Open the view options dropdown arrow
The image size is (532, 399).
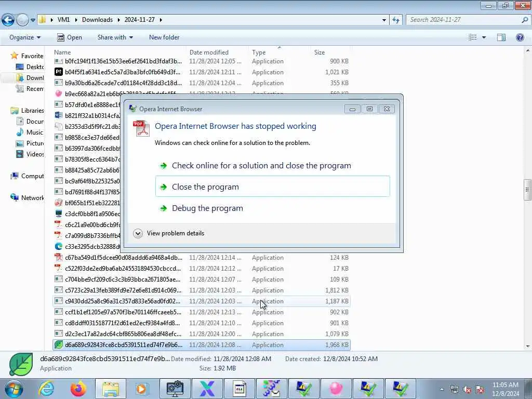click(484, 37)
